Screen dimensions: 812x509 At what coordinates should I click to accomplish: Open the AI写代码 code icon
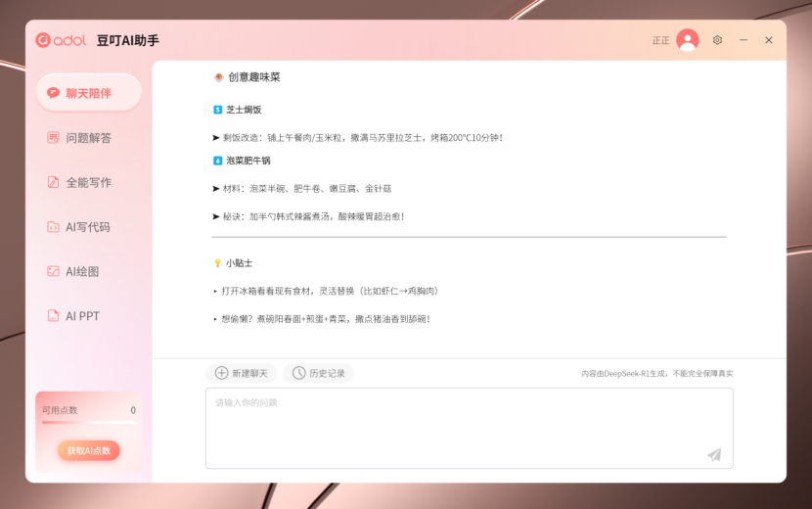coord(53,226)
